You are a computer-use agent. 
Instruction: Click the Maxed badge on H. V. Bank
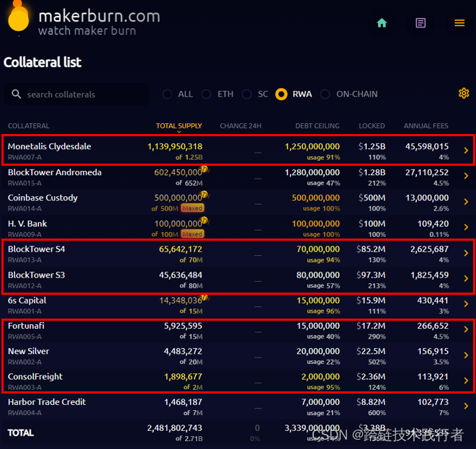[192, 234]
